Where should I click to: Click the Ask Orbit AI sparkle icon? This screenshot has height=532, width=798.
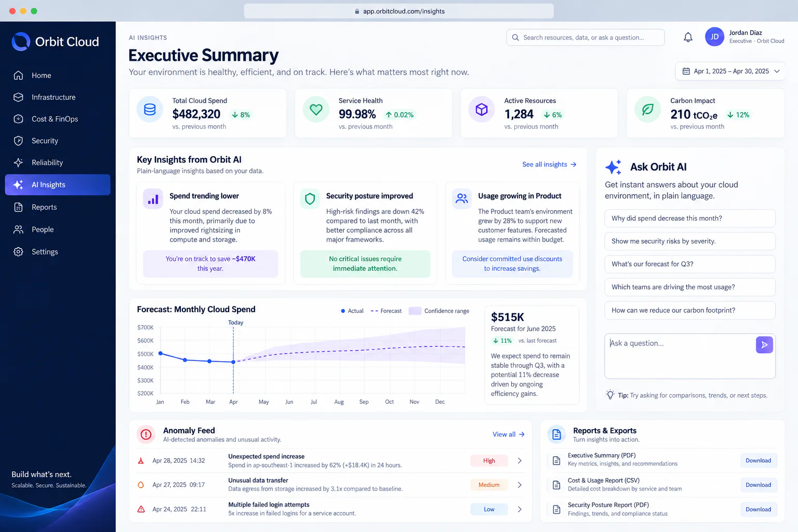click(614, 167)
